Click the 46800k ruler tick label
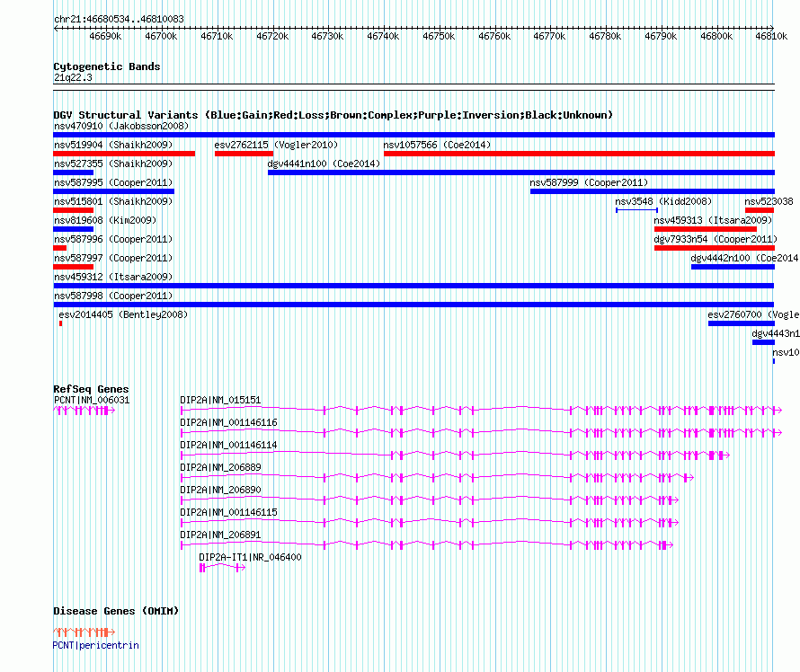The height and width of the screenshot is (672, 800). coord(716,37)
